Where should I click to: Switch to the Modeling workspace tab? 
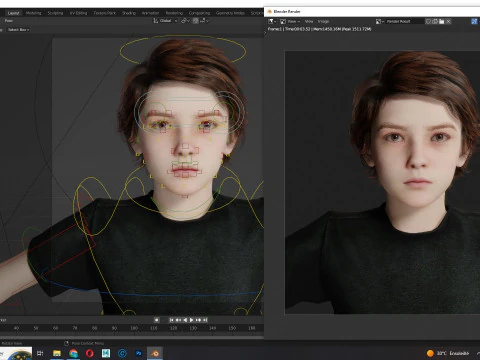33,13
